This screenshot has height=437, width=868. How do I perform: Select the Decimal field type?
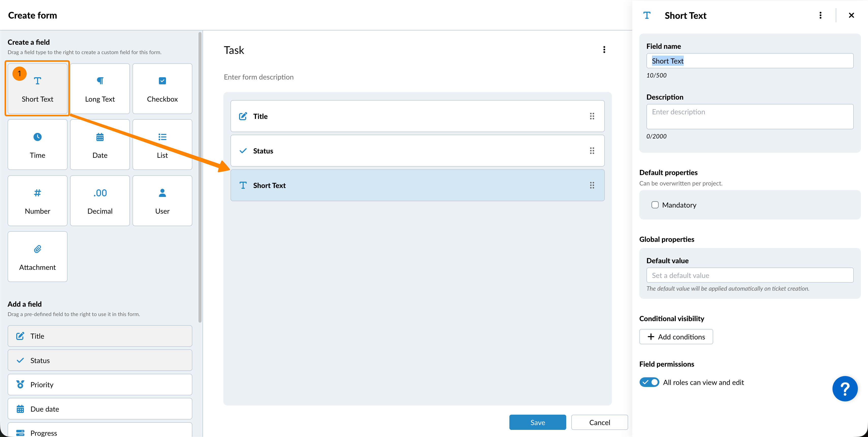tap(100, 201)
